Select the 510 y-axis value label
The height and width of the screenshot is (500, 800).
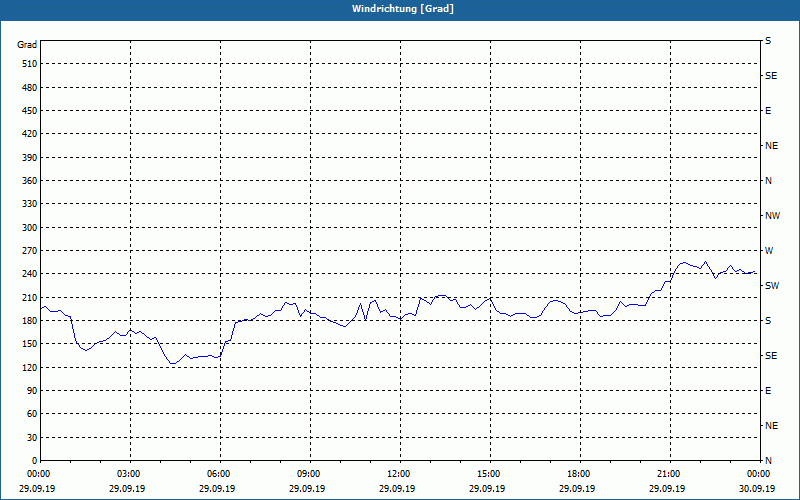tap(30, 64)
